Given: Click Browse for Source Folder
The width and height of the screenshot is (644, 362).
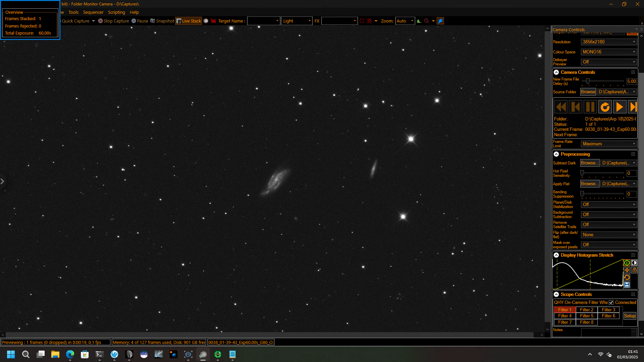Looking at the screenshot, I should [588, 92].
